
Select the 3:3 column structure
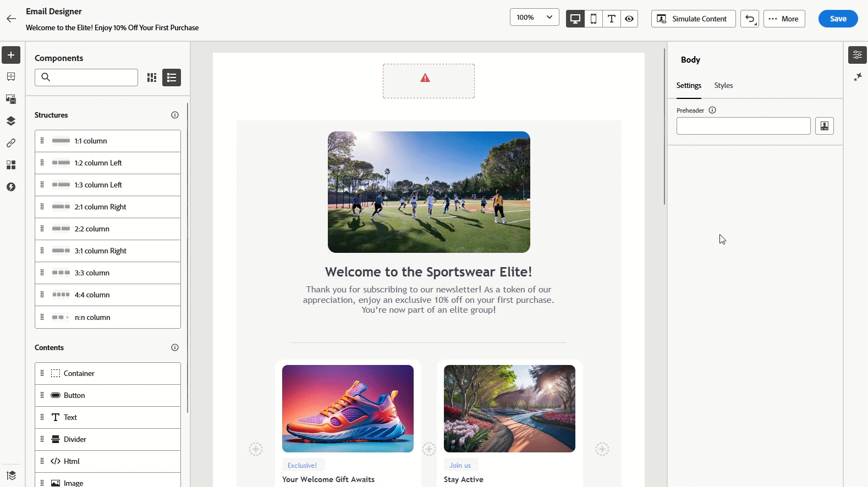coord(108,273)
